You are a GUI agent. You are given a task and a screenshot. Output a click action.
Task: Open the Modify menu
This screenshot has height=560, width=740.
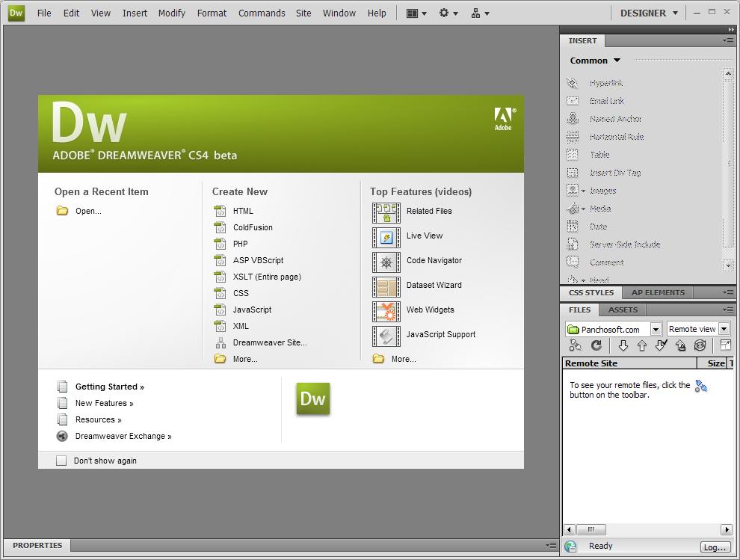coord(172,13)
